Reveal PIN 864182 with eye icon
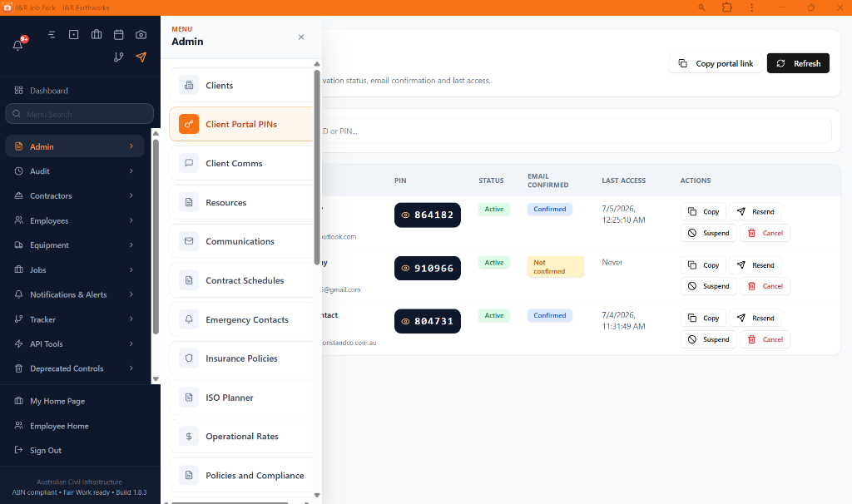 405,215
